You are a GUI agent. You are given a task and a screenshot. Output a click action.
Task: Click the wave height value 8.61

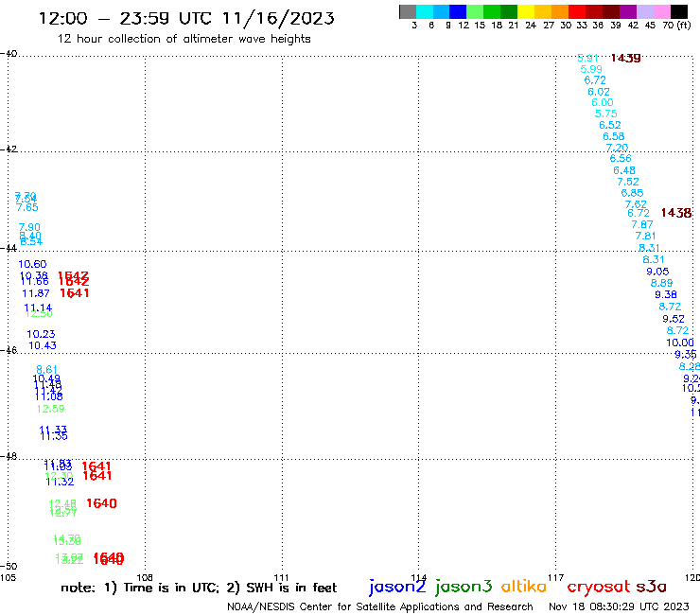pyautogui.click(x=47, y=370)
